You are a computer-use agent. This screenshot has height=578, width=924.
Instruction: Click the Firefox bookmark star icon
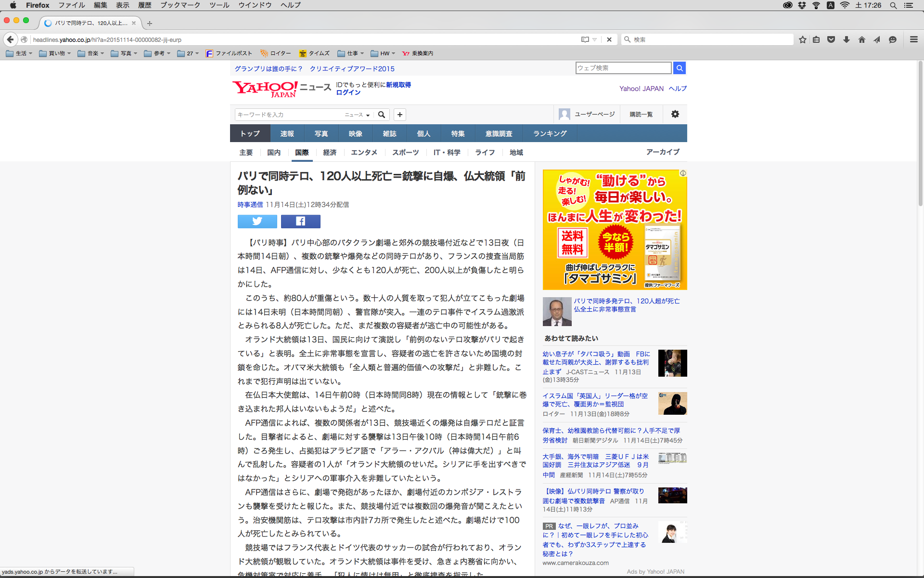click(x=802, y=39)
